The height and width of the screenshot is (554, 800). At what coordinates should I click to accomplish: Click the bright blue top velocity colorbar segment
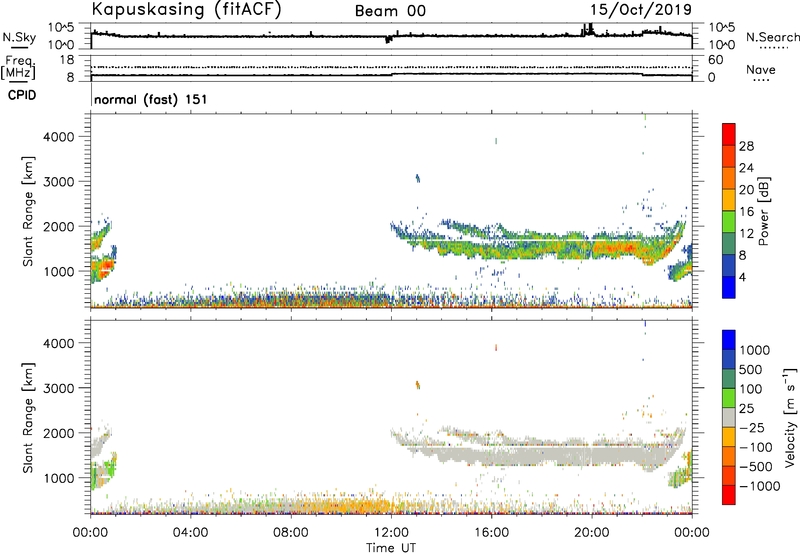click(729, 340)
